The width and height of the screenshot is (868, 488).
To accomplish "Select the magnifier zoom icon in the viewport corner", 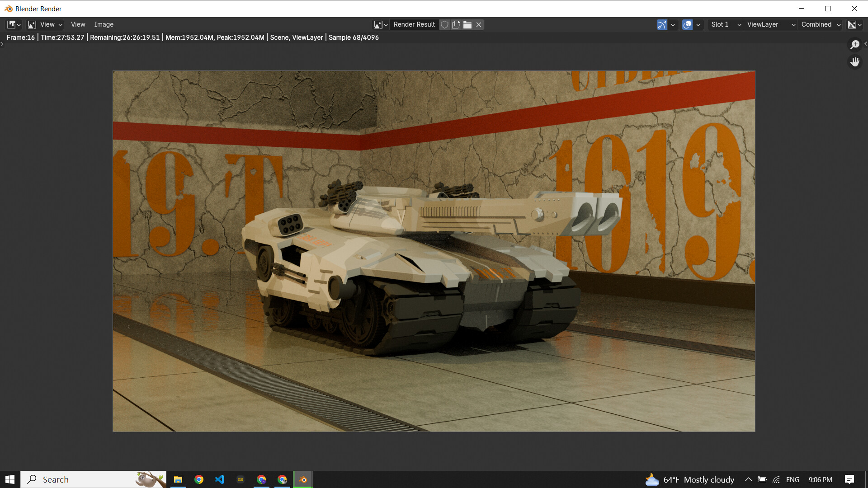I will point(855,45).
